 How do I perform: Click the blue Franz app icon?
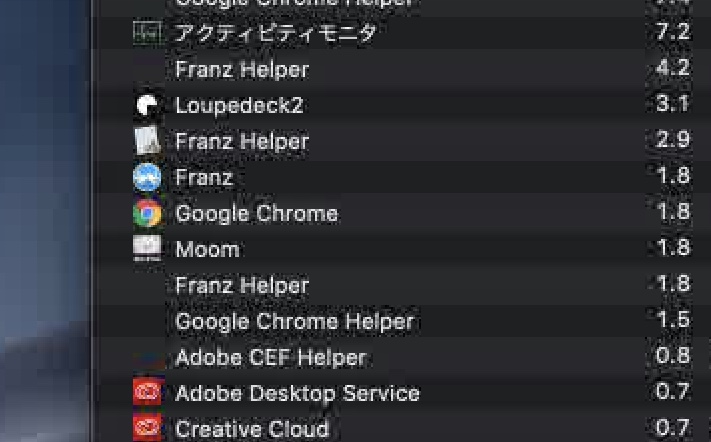[147, 177]
